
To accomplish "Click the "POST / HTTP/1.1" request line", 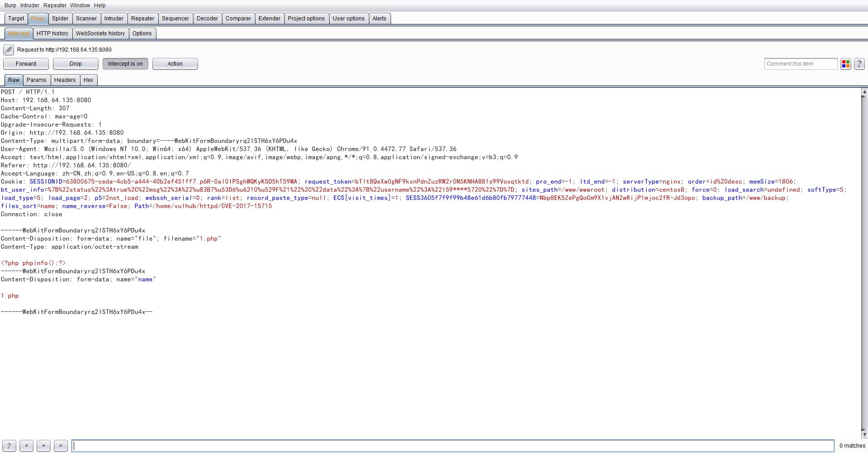I will point(28,92).
